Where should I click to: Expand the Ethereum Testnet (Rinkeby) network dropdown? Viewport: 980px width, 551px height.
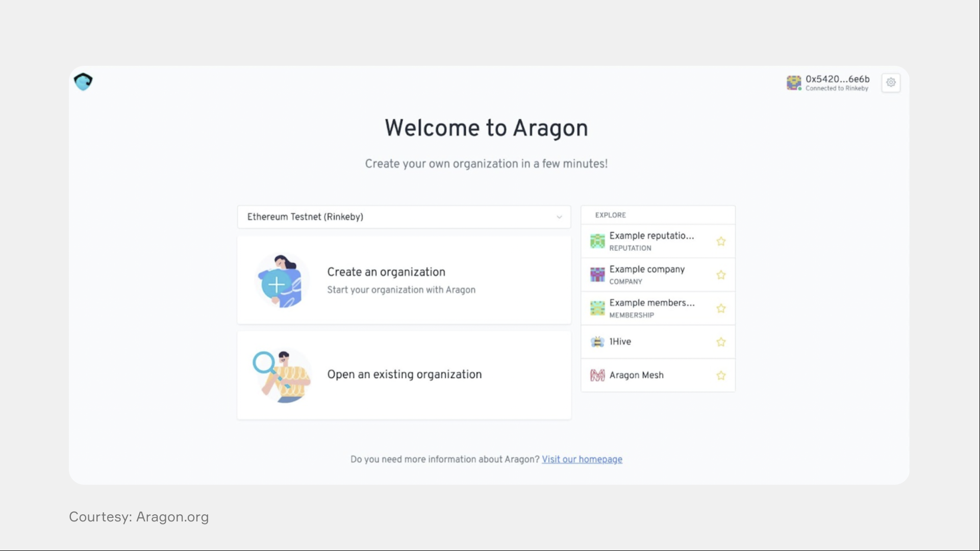tap(404, 217)
